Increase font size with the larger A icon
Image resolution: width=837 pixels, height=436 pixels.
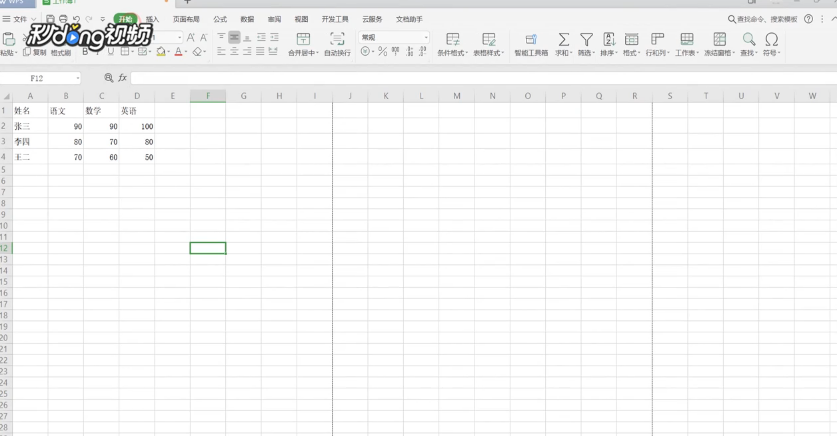point(191,37)
